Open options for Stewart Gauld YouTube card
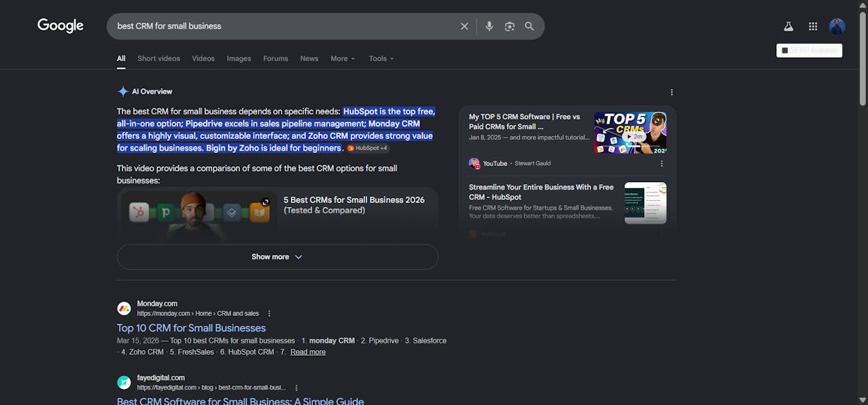 (661, 163)
